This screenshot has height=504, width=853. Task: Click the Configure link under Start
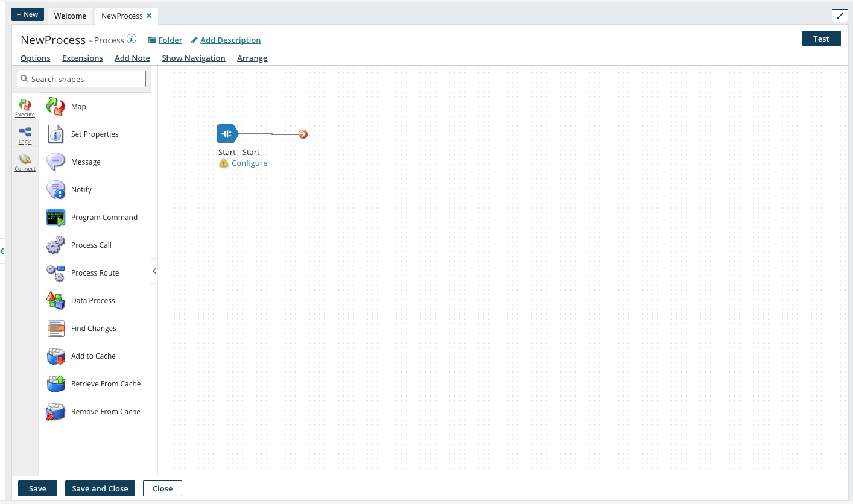(x=249, y=163)
